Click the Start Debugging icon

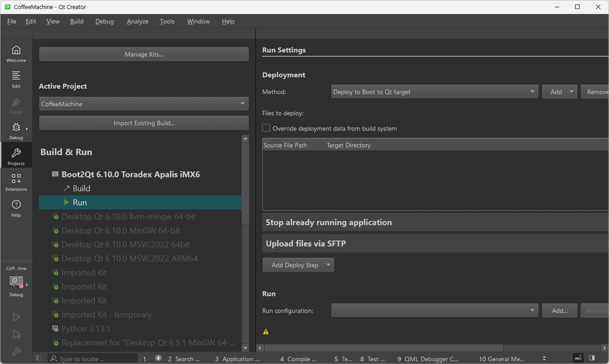(16, 334)
